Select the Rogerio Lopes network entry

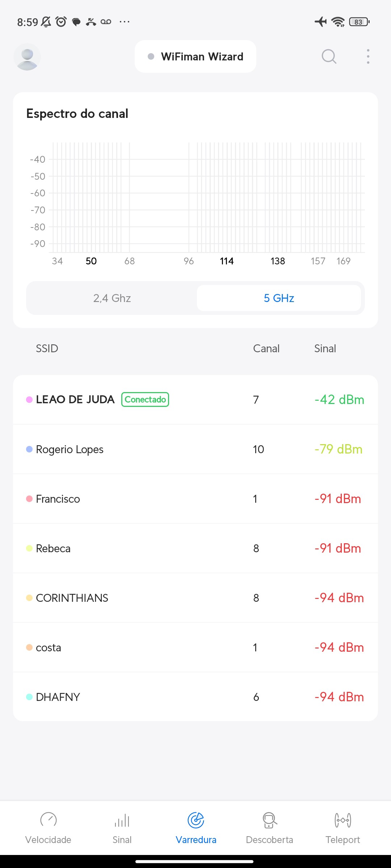(195, 449)
